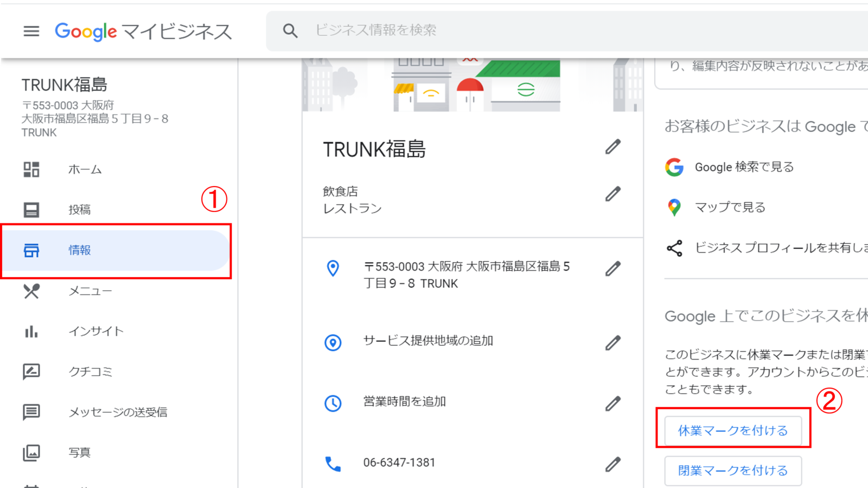
Task: Click the address location pin icon
Action: point(333,268)
